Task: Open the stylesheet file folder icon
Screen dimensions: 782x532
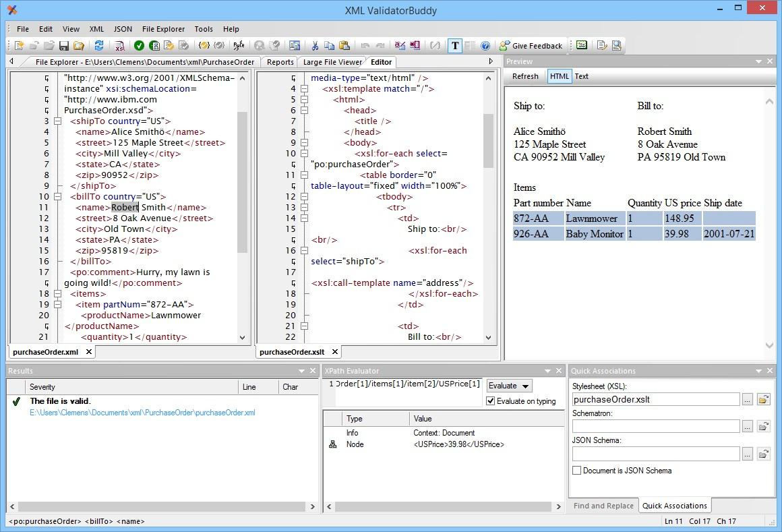Action: click(763, 400)
